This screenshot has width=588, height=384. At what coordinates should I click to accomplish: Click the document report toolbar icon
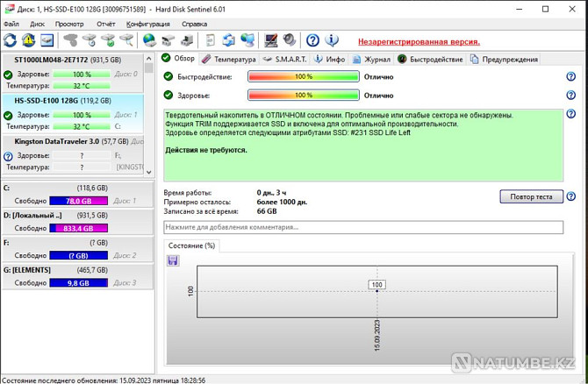[211, 40]
